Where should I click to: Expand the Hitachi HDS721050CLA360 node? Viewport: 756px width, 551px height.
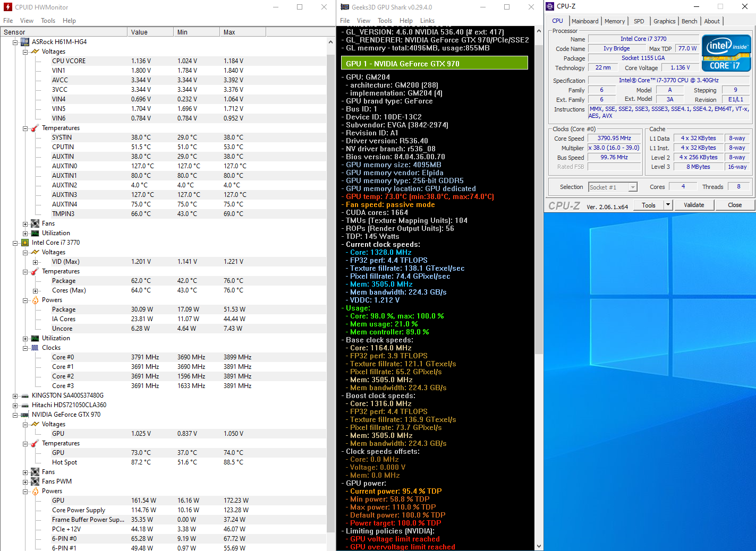[15, 405]
